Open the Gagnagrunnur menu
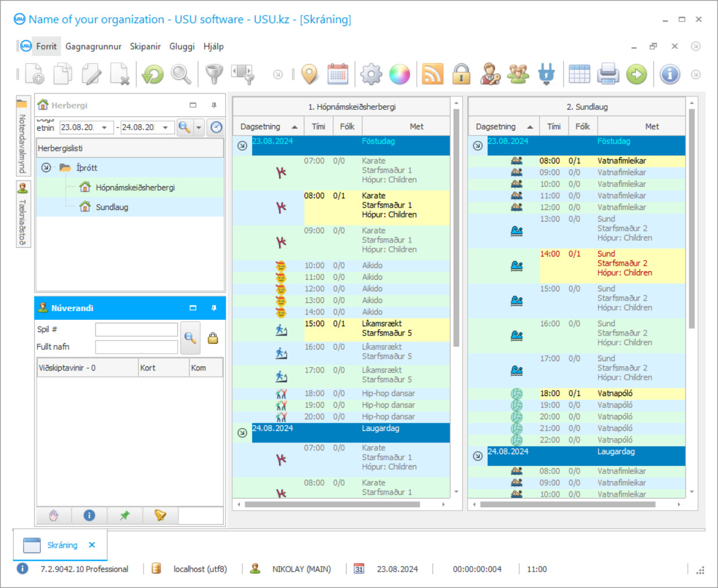718x588 pixels. click(94, 47)
